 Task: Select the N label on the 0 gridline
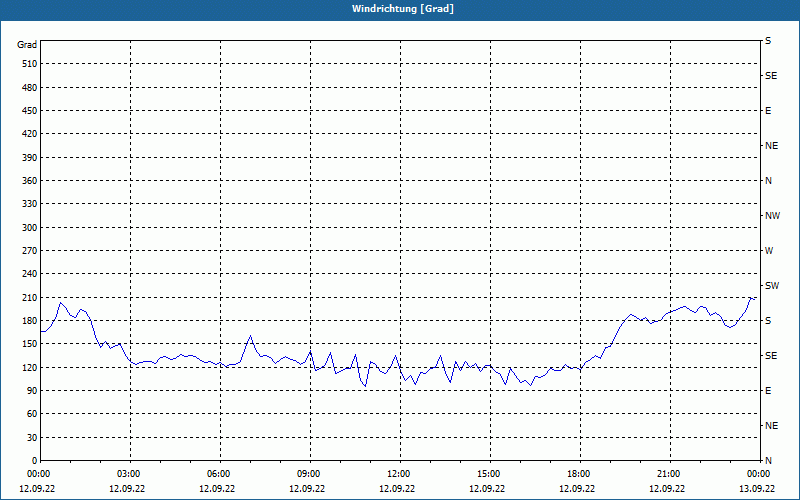pyautogui.click(x=768, y=460)
